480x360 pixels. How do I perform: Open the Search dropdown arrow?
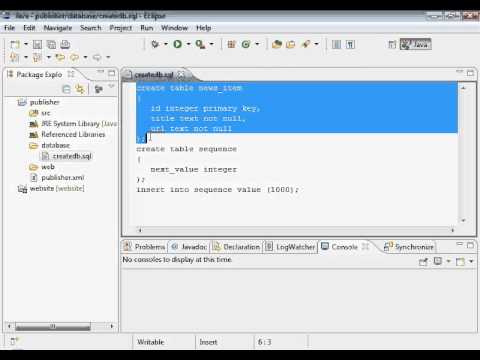pyautogui.click(x=316, y=44)
